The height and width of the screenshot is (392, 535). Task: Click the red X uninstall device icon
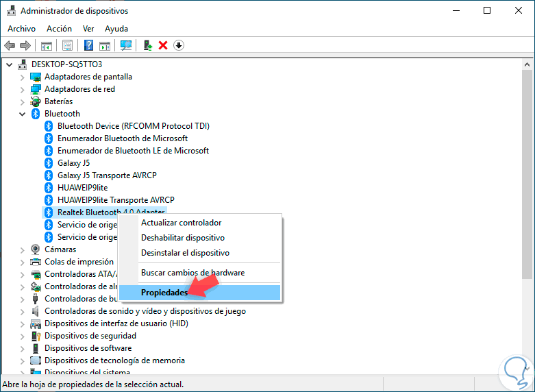click(163, 45)
